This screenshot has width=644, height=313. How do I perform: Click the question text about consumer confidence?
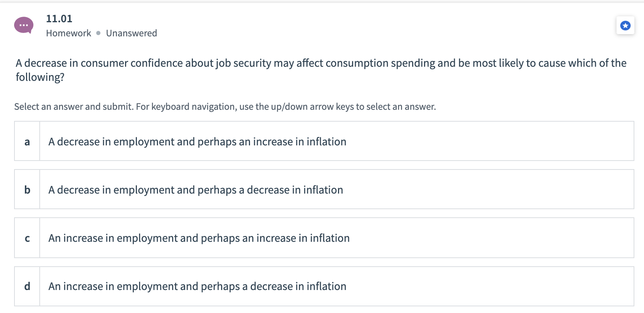click(x=321, y=70)
